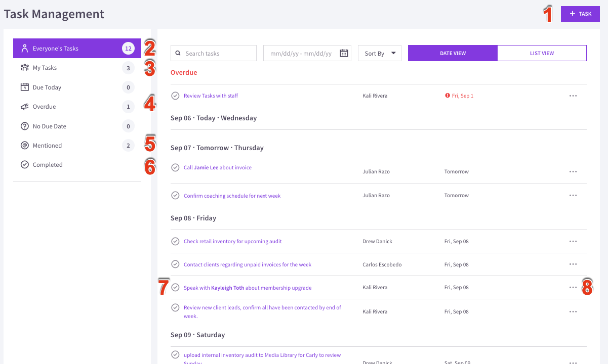The width and height of the screenshot is (608, 364).
Task: Switch to LIST VIEW tab
Action: (x=542, y=53)
